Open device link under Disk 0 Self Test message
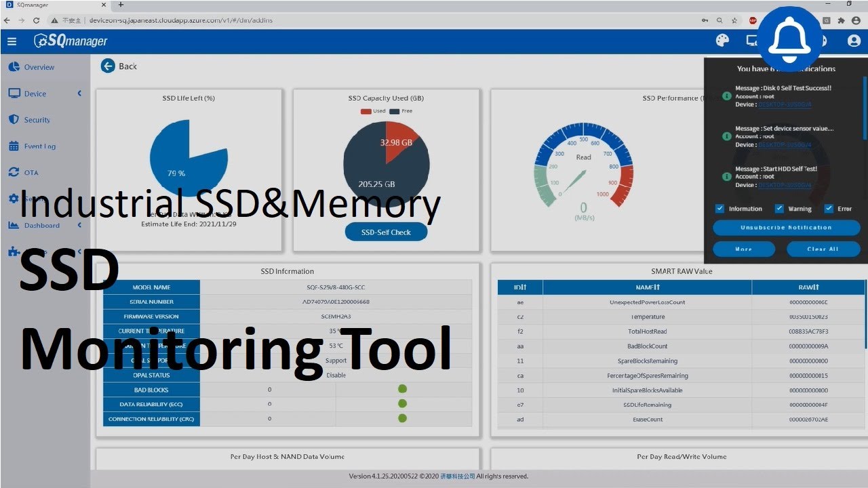The height and width of the screenshot is (488, 868). click(785, 104)
